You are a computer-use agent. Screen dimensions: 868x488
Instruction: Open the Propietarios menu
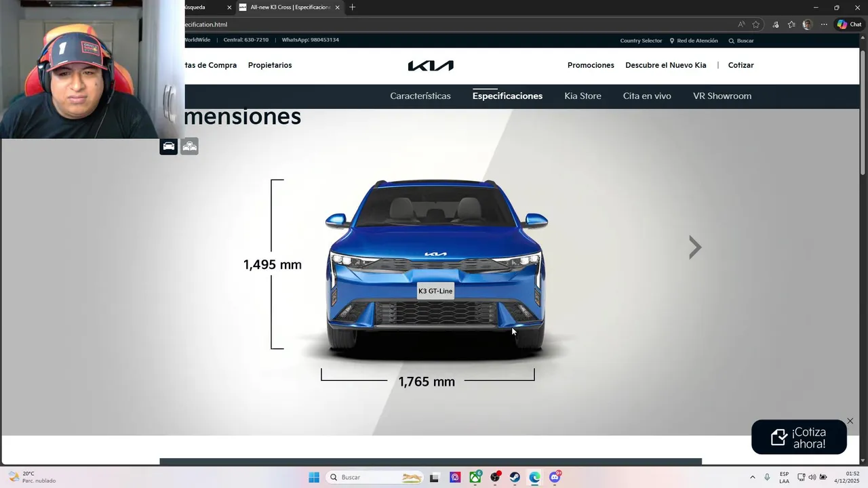pos(270,65)
